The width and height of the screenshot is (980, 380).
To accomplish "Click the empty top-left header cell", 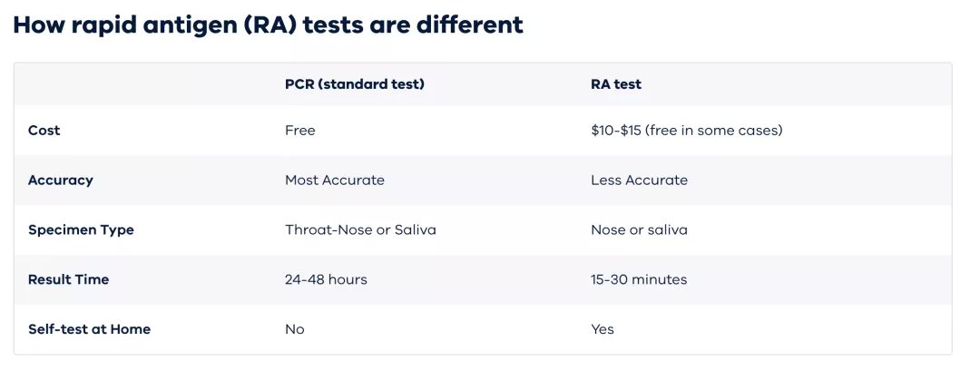I will 142,83.
